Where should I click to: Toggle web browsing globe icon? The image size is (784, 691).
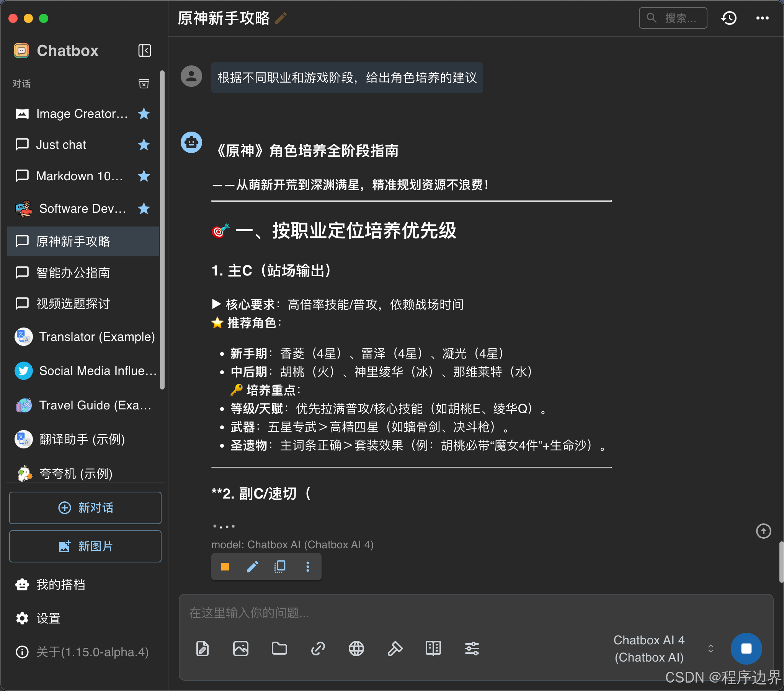(356, 649)
